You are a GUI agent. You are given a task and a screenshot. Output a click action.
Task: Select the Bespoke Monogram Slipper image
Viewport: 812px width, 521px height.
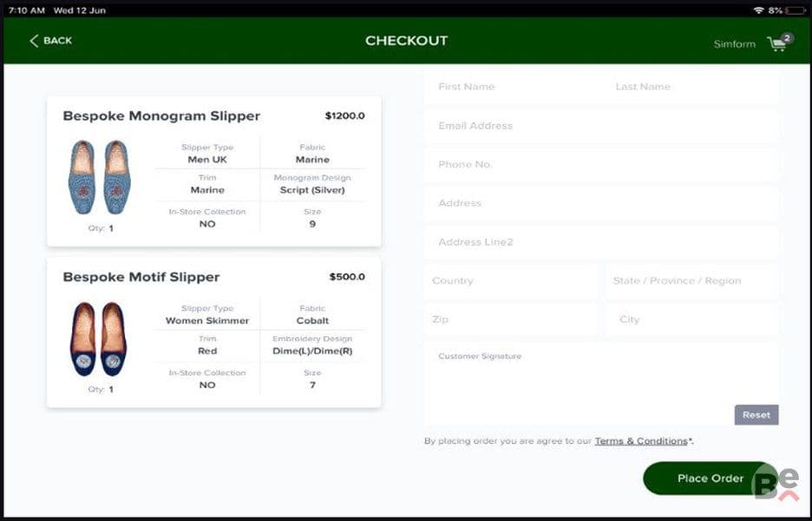point(100,177)
